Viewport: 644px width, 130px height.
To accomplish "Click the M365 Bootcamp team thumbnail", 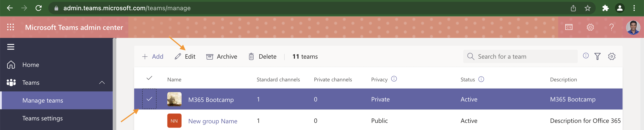I will click(x=174, y=99).
